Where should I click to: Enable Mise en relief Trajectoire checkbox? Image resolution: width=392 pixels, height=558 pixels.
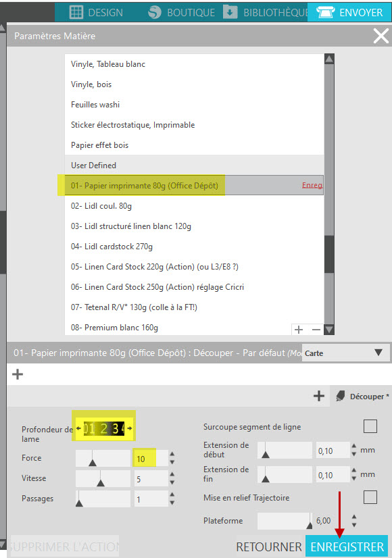click(x=370, y=497)
